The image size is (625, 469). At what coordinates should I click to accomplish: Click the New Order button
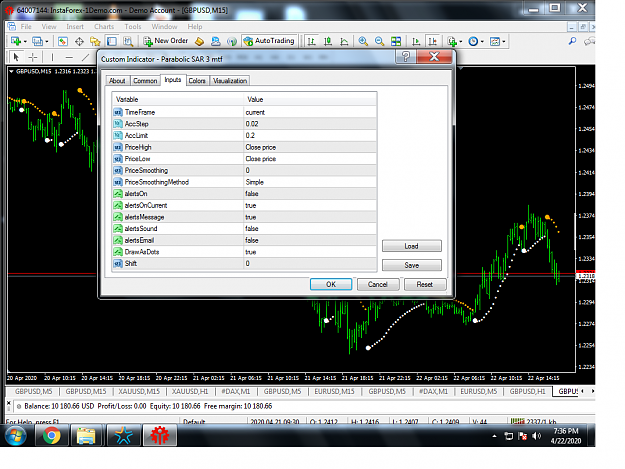pos(166,41)
